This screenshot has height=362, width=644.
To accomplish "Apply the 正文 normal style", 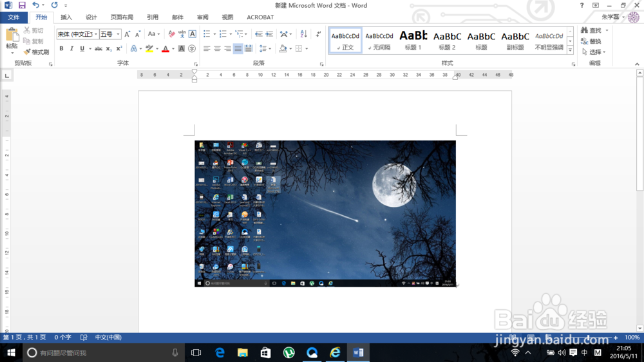I will pos(345,41).
